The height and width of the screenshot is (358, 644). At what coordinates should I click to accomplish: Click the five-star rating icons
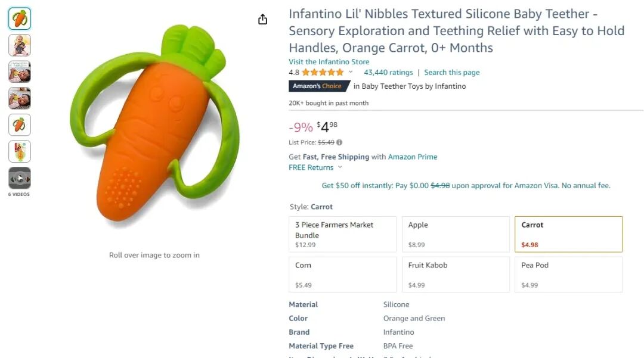click(322, 73)
